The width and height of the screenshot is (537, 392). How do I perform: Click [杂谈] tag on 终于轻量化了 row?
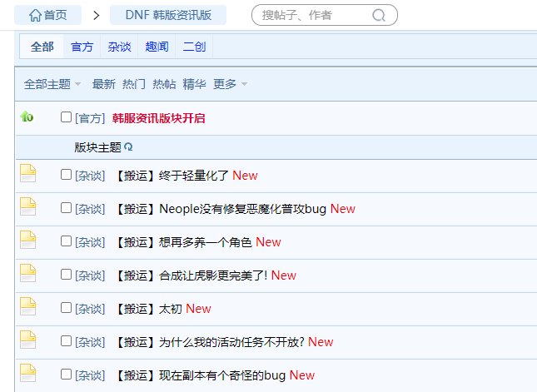[90, 176]
